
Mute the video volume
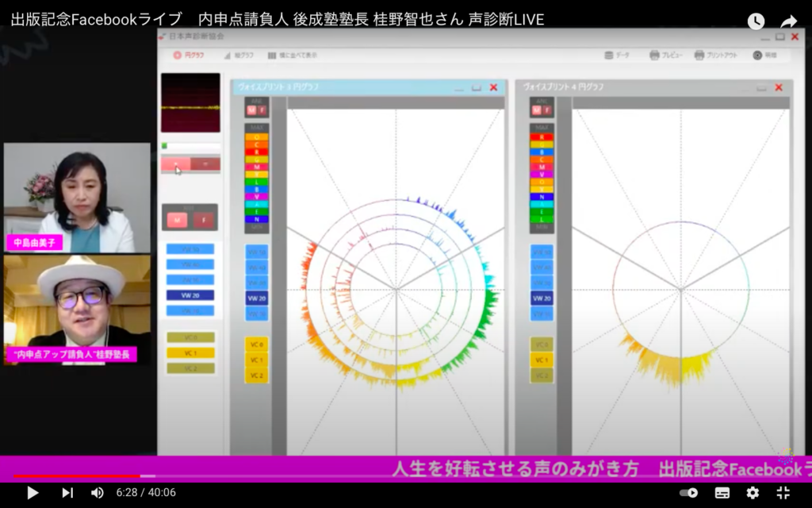point(97,492)
